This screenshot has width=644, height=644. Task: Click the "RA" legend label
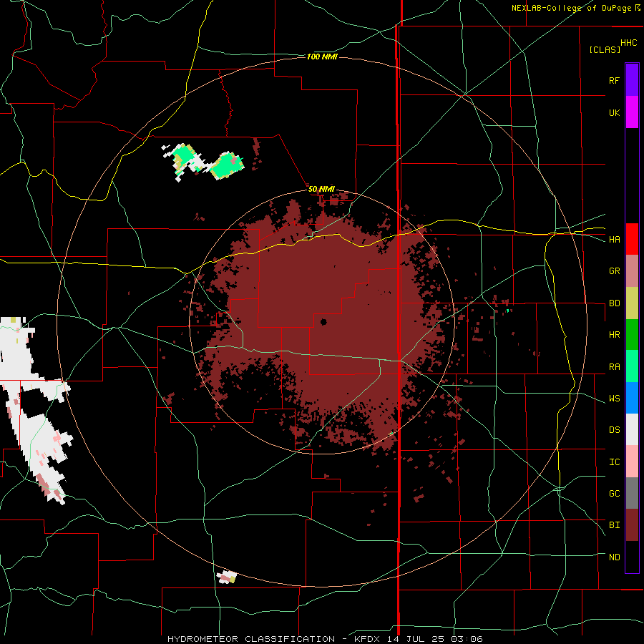pos(614,366)
